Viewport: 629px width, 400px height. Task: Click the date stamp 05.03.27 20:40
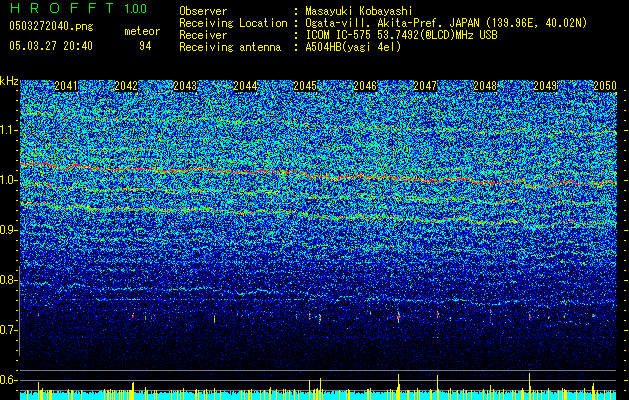[x=51, y=46]
